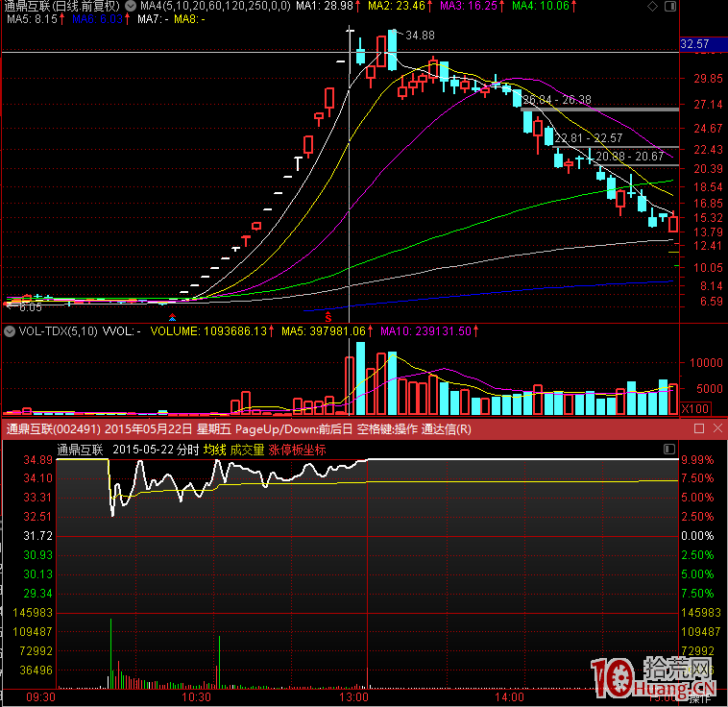
Task: Click the 31.72 previous close label
Action: click(38, 536)
